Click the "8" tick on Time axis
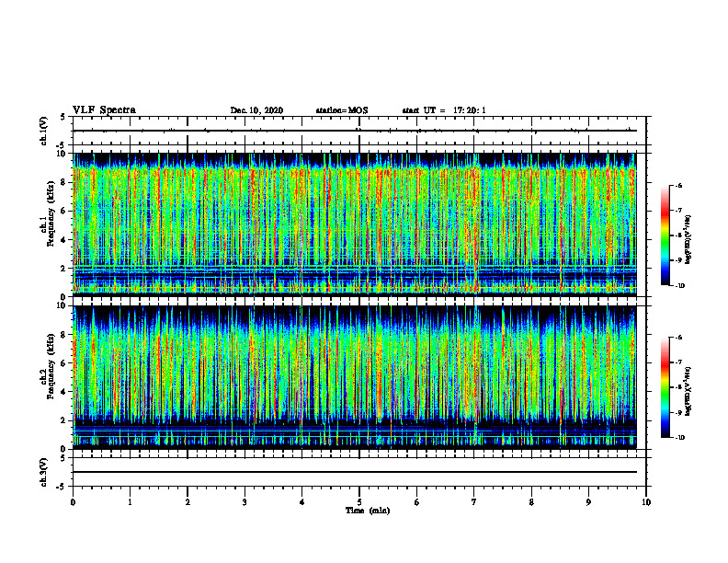Viewport: 728px width, 563px height. click(x=531, y=502)
